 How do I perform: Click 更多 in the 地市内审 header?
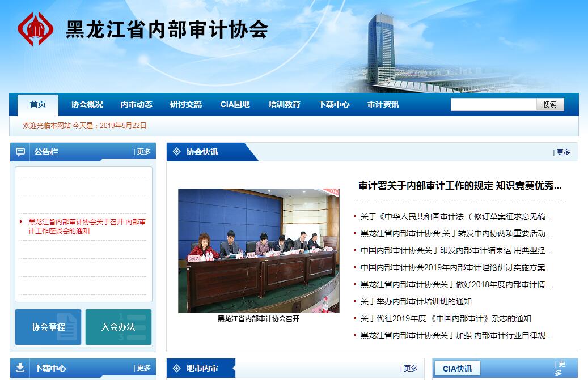coord(411,369)
